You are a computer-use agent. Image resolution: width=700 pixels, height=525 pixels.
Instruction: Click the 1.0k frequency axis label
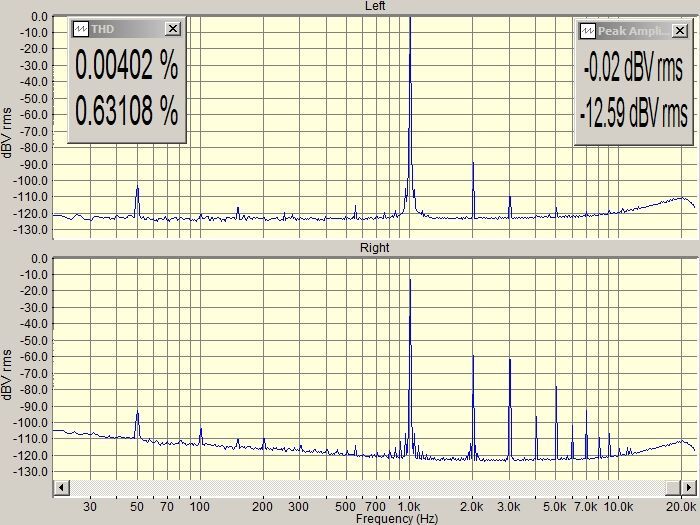coord(409,507)
